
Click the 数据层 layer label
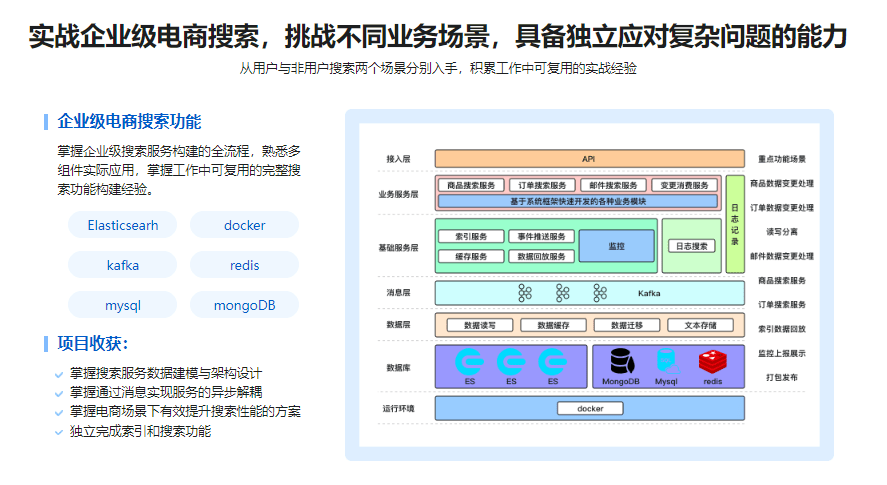[x=398, y=325]
